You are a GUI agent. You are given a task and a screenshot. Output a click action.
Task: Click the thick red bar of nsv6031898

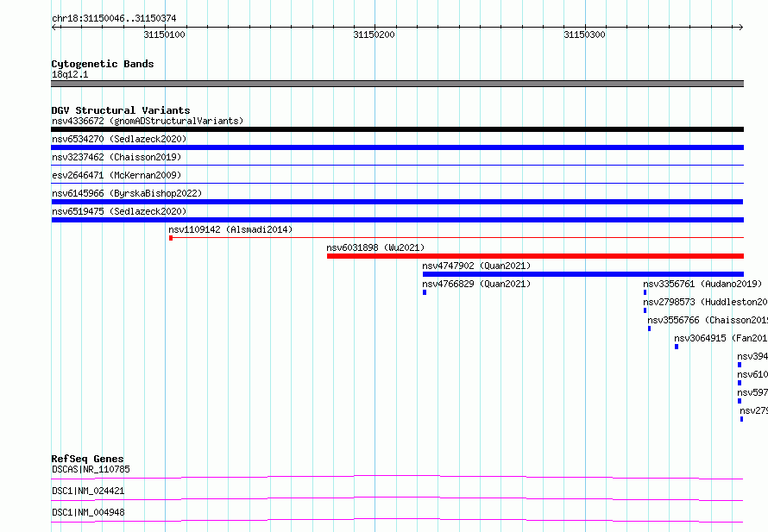(x=535, y=256)
